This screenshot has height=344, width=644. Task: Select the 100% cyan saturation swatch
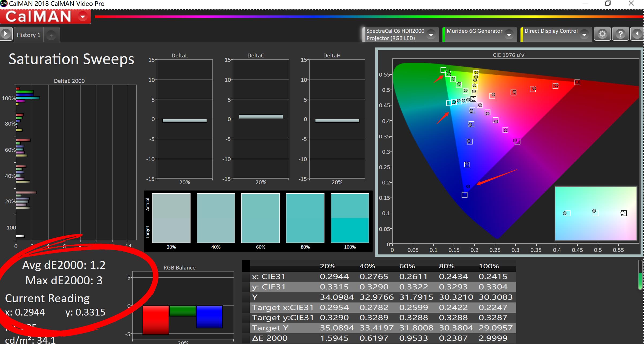tap(350, 218)
